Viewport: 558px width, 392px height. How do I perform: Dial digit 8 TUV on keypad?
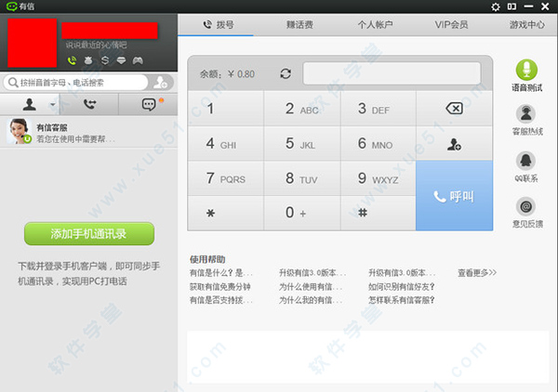pos(302,178)
